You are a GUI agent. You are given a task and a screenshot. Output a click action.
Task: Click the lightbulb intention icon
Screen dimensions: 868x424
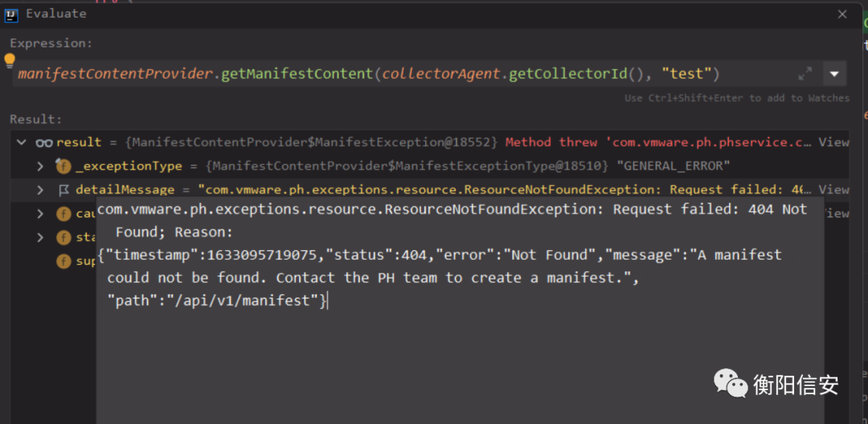pyautogui.click(x=10, y=60)
